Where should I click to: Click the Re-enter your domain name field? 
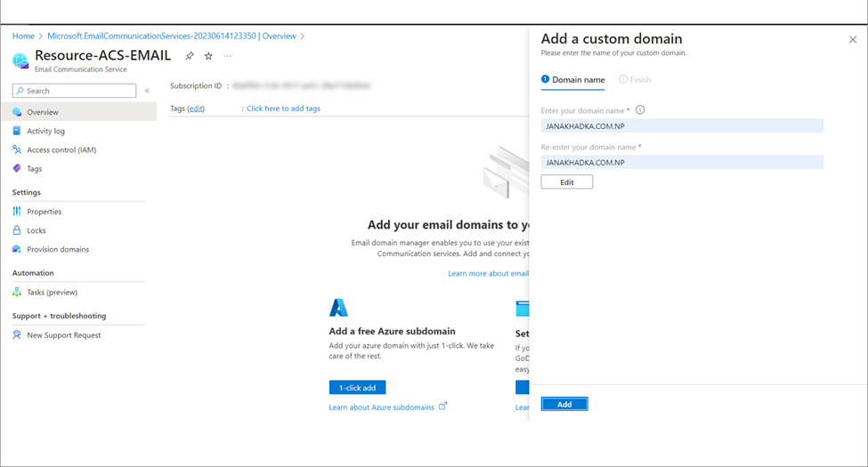point(682,162)
